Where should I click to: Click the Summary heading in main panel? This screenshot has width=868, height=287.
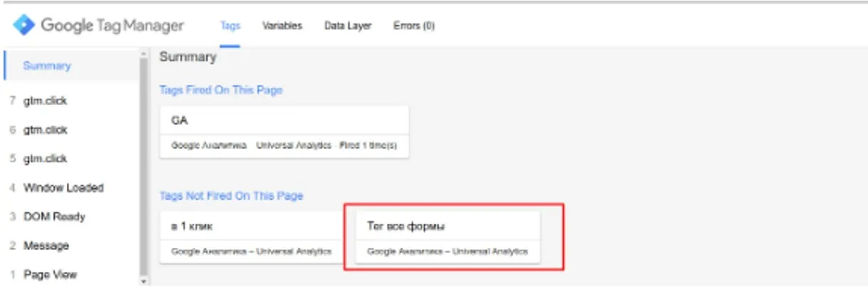click(188, 56)
